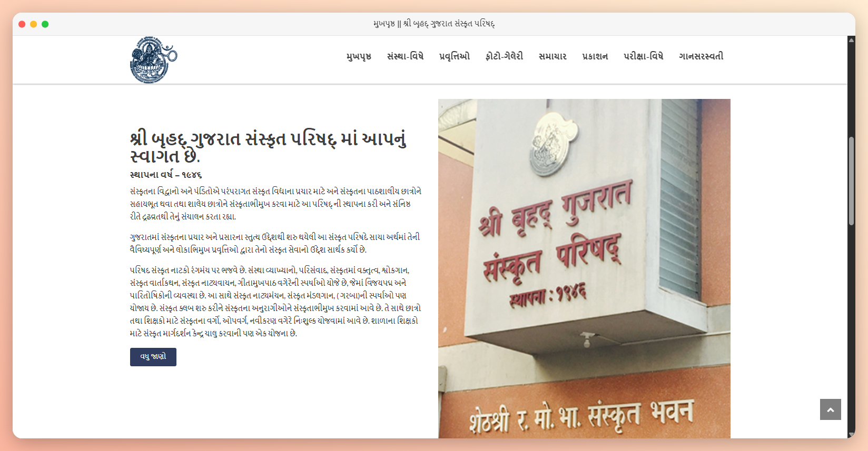Click the Sanskrit Bhavan building photo
The width and height of the screenshot is (868, 451).
[584, 268]
